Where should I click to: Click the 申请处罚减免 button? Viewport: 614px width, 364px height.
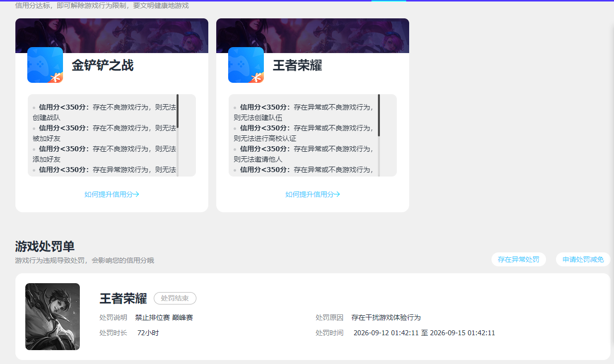coord(583,259)
